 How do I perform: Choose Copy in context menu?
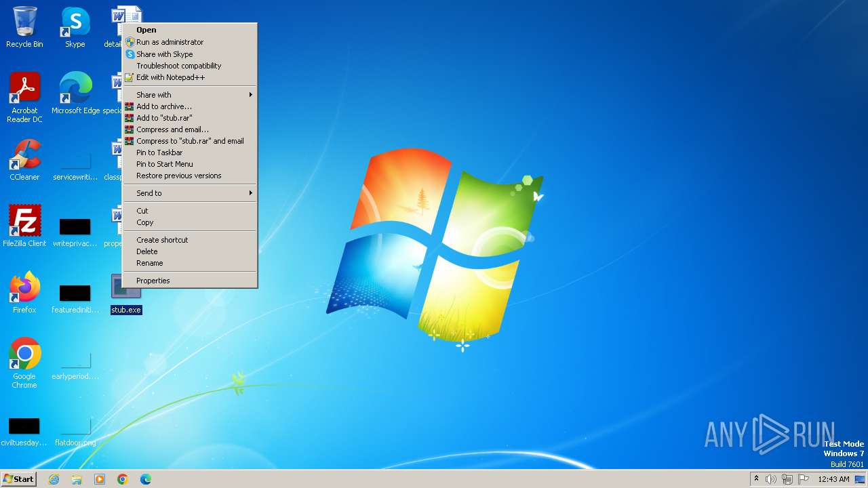190,222
